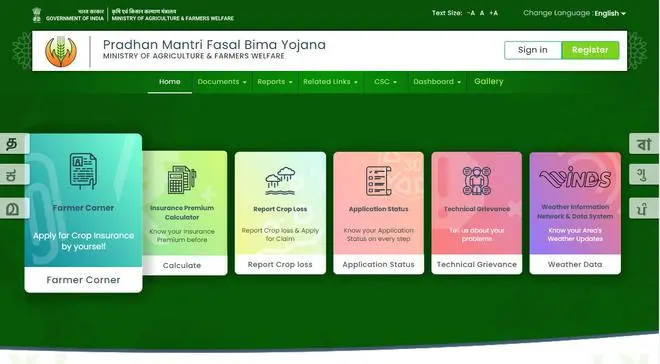This screenshot has width=660, height=364.
Task: Open the Gallery menu item
Action: (x=489, y=81)
